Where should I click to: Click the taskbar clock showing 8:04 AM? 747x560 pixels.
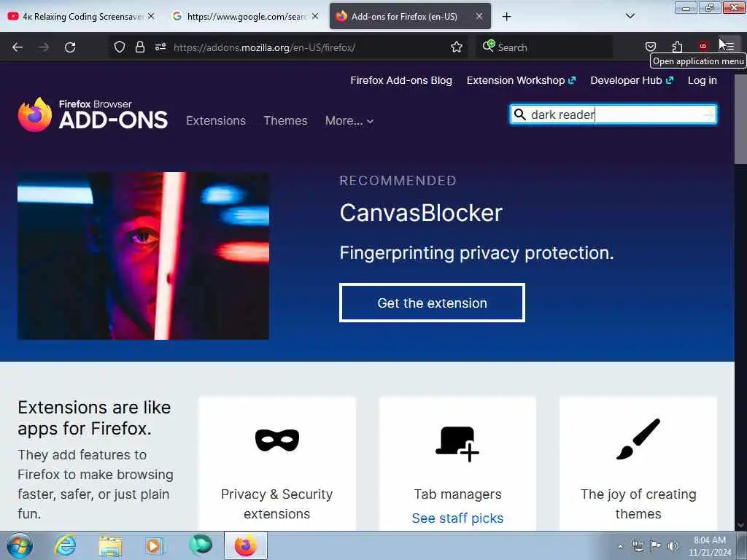710,546
